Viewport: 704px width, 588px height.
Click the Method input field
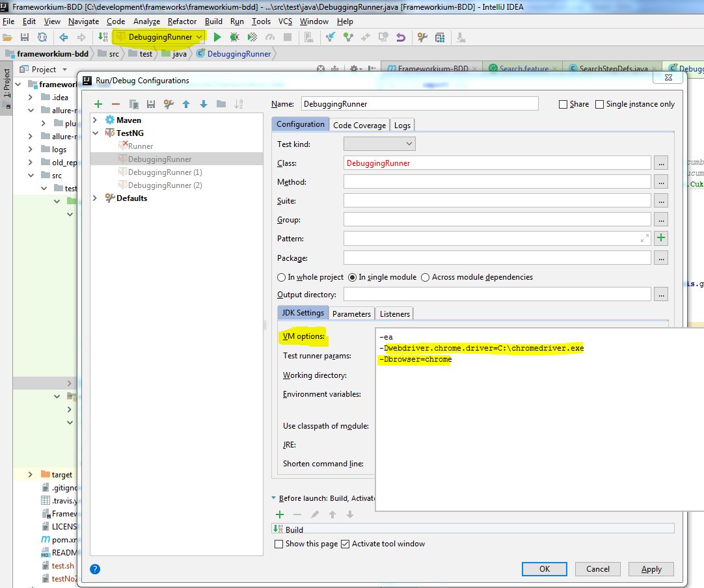pos(497,181)
